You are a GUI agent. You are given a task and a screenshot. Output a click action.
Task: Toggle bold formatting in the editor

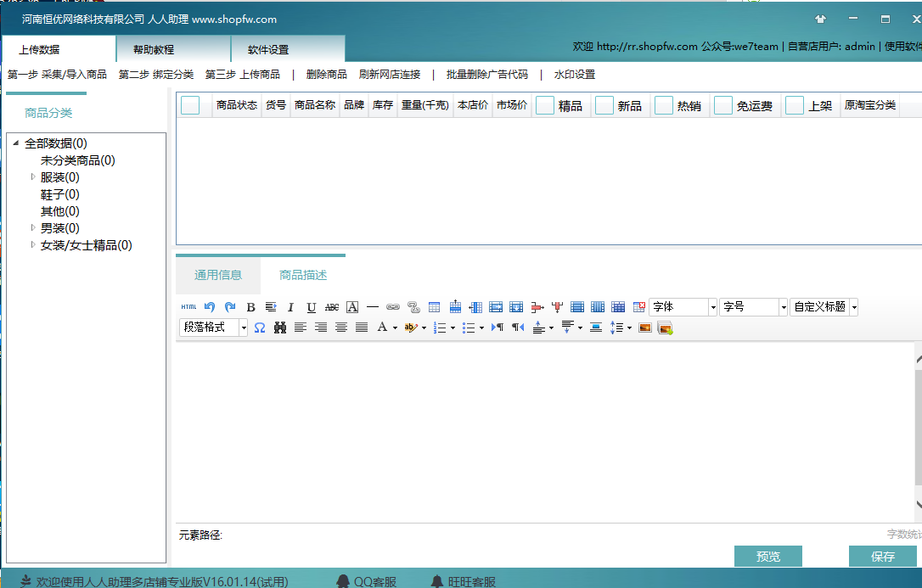tap(250, 306)
